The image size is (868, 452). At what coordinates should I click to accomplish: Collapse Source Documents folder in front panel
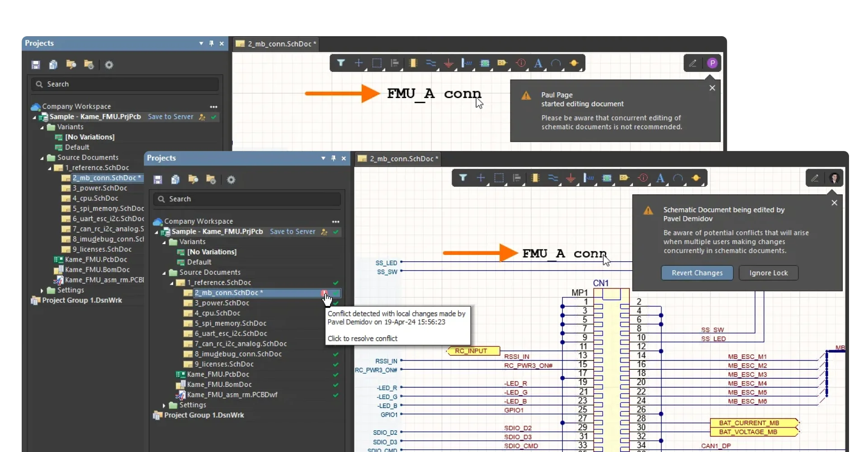point(164,273)
